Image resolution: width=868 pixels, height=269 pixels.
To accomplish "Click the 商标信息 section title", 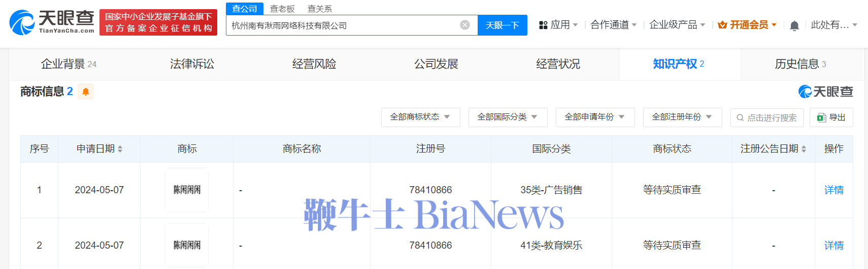I will 42,92.
